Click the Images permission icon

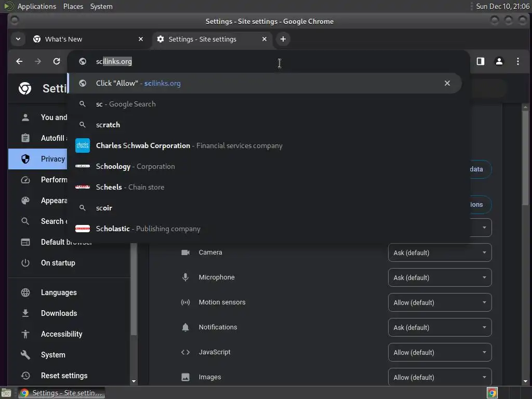(x=185, y=377)
